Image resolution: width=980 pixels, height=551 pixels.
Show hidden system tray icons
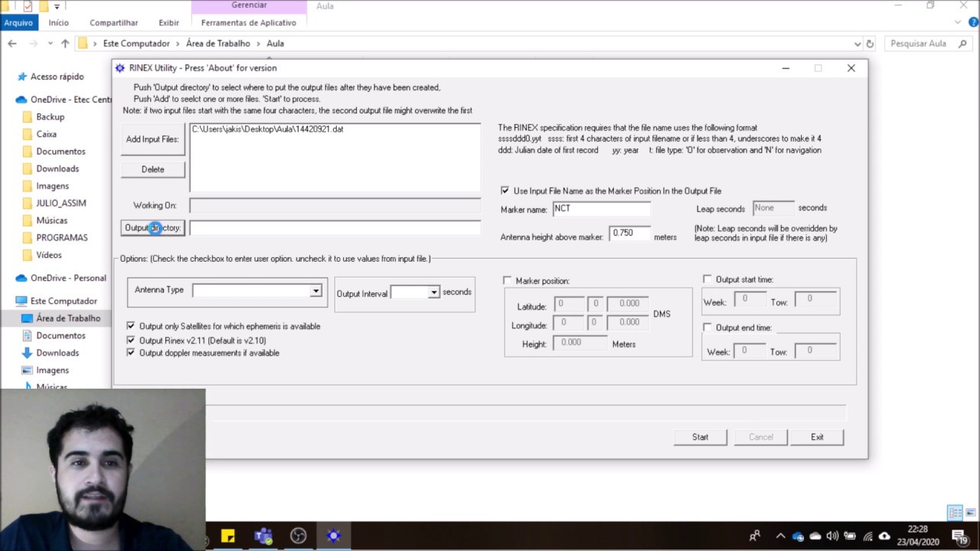tap(780, 536)
